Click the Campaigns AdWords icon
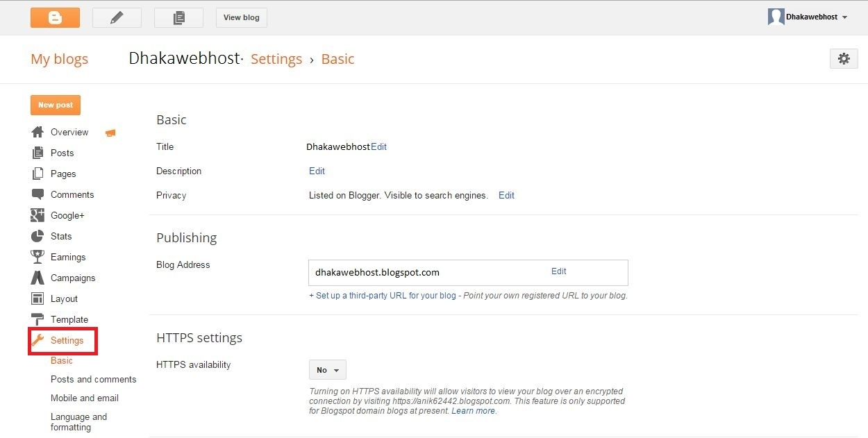 tap(37, 278)
